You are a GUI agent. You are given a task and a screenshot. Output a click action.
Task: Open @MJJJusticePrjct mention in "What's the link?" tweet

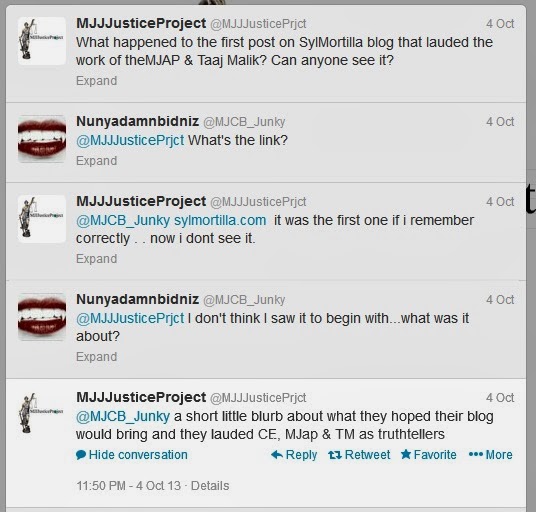tap(130, 140)
